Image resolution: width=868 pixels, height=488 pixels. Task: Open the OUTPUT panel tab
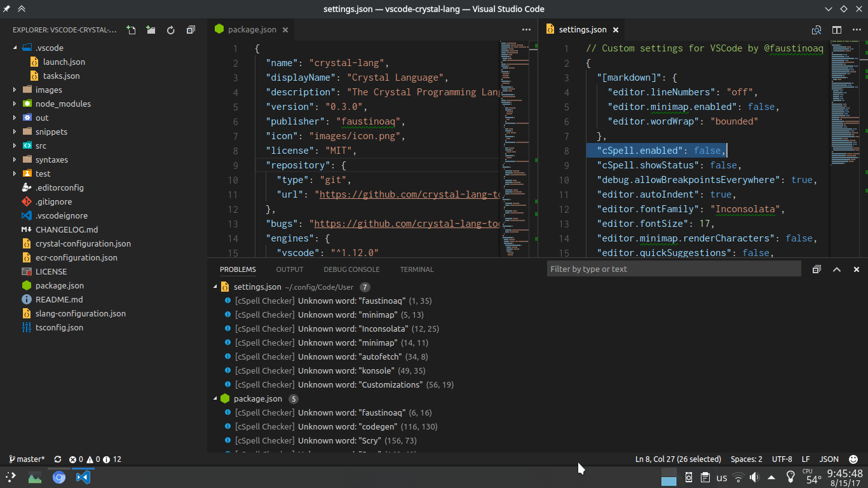coord(290,269)
